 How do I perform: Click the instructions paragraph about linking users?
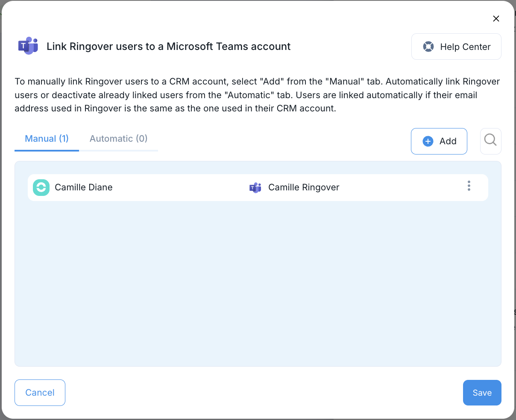tap(257, 95)
